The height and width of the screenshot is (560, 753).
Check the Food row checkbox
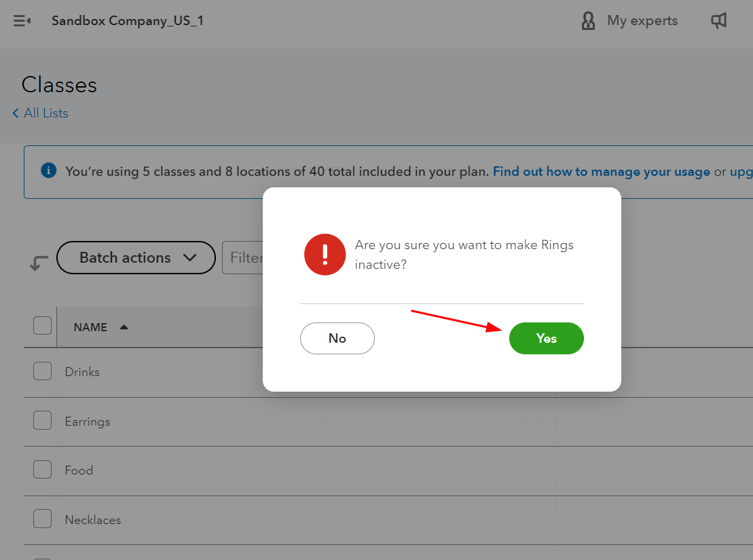coord(41,469)
